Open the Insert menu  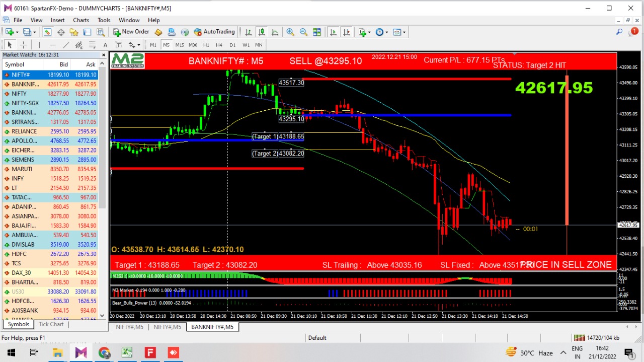pos(57,20)
